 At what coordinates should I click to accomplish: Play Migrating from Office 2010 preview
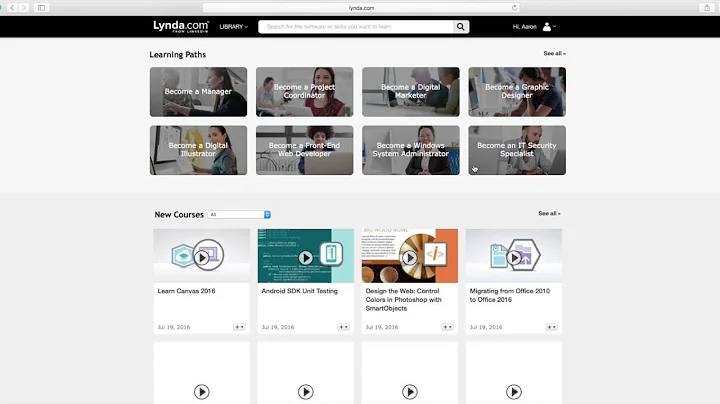(x=514, y=258)
